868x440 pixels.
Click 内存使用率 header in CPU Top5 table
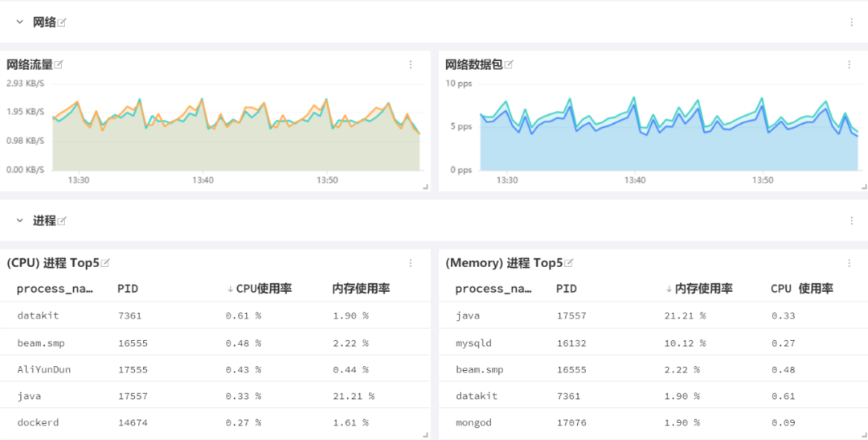pyautogui.click(x=361, y=289)
